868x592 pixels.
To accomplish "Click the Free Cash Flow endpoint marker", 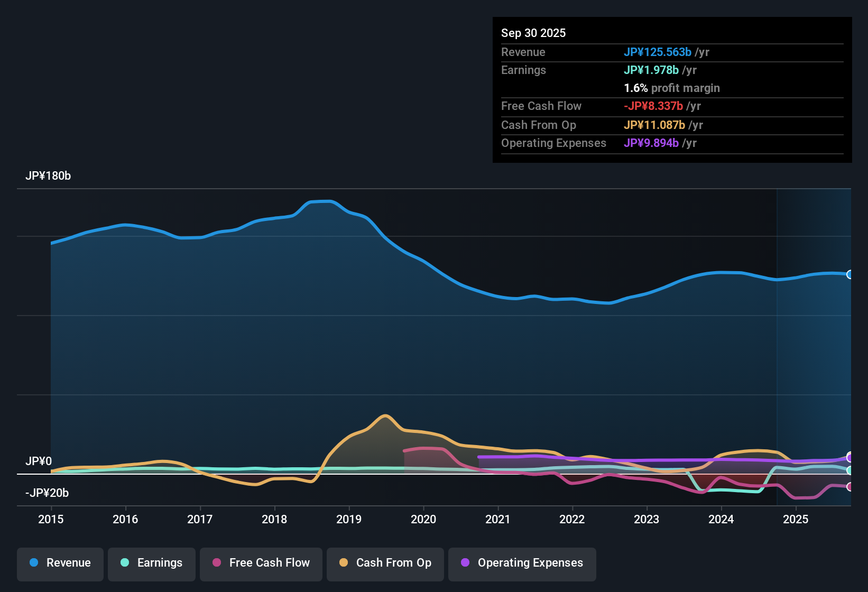I will (849, 487).
